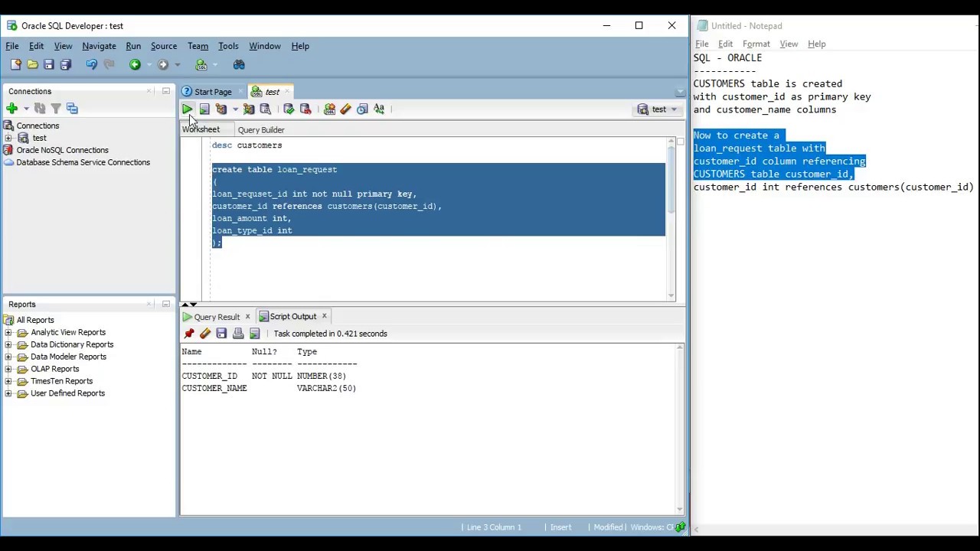Click 'Line 3 Column 1' in status bar
Screen dimensions: 980x551
494,527
